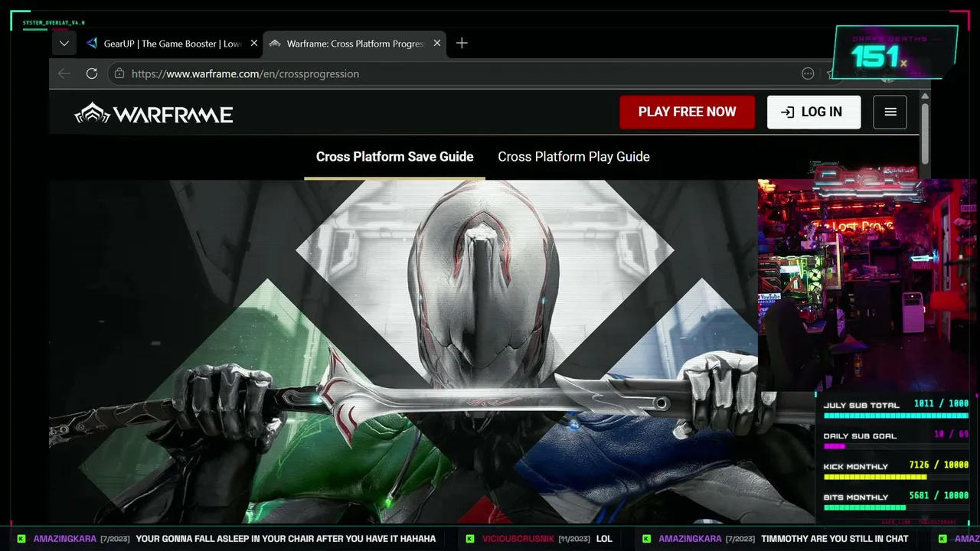
Task: Open the tab list dropdown arrow
Action: click(64, 44)
